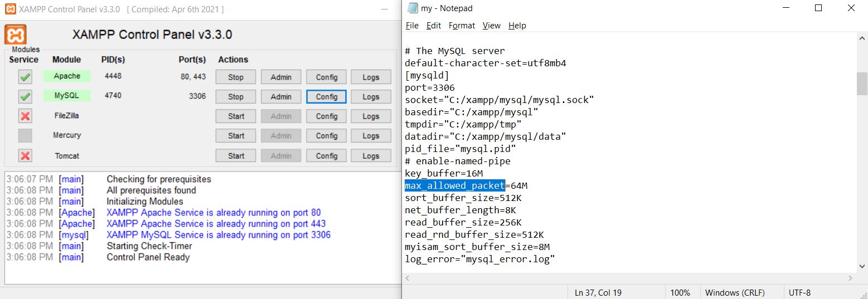
Task: Open Notepad File menu
Action: tap(412, 26)
